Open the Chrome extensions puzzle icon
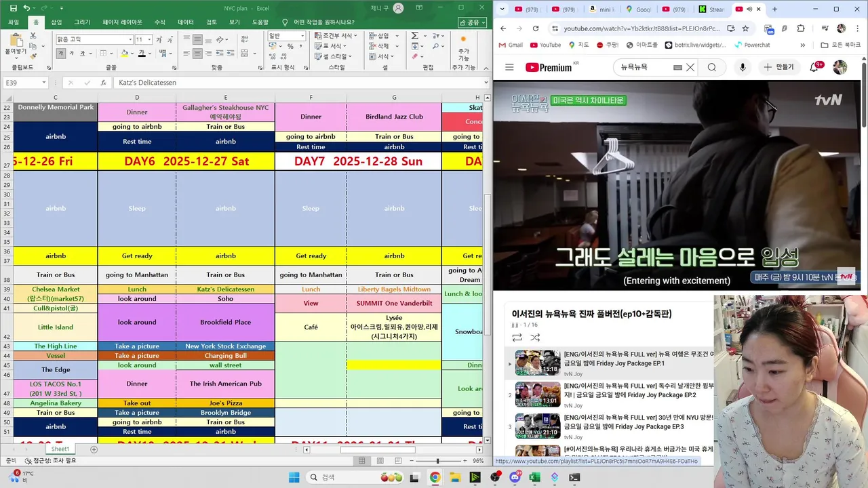This screenshot has height=488, width=868. [800, 28]
